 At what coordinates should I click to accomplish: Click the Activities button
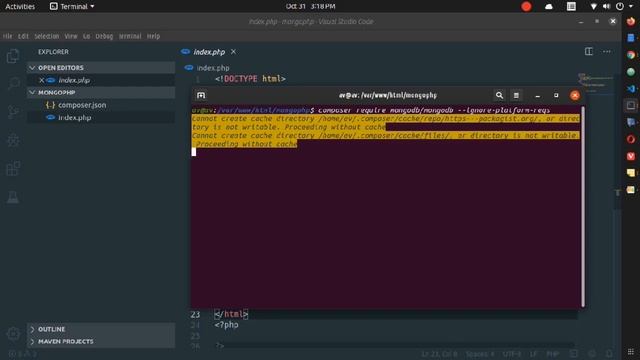click(20, 6)
